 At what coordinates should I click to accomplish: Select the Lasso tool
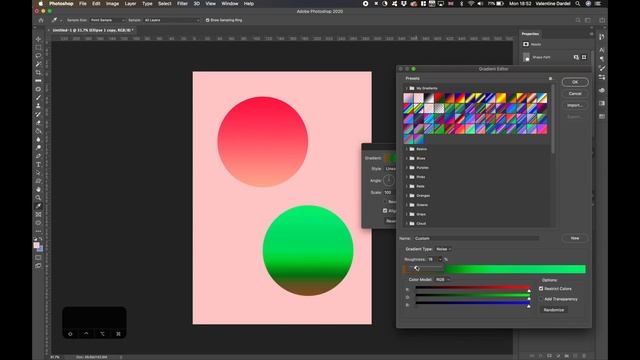click(38, 56)
